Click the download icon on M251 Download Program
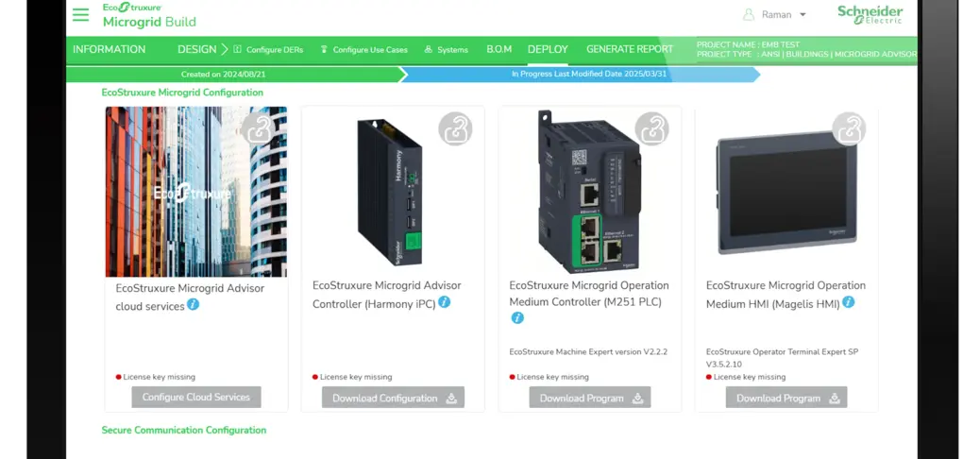The width and height of the screenshot is (980, 459). point(637,399)
